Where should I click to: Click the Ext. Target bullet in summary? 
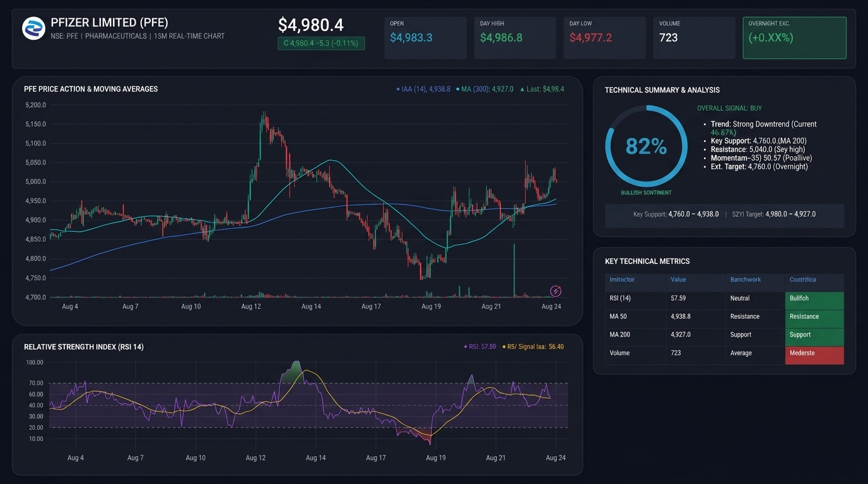[759, 167]
